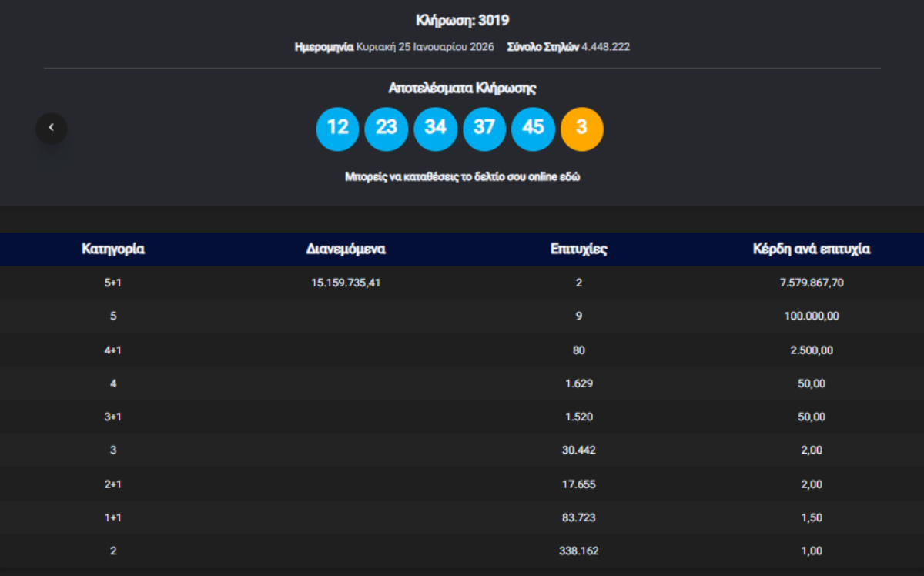Viewport: 924px width, 576px height.
Task: Click the Διανεμόμενα column header
Action: [346, 249]
